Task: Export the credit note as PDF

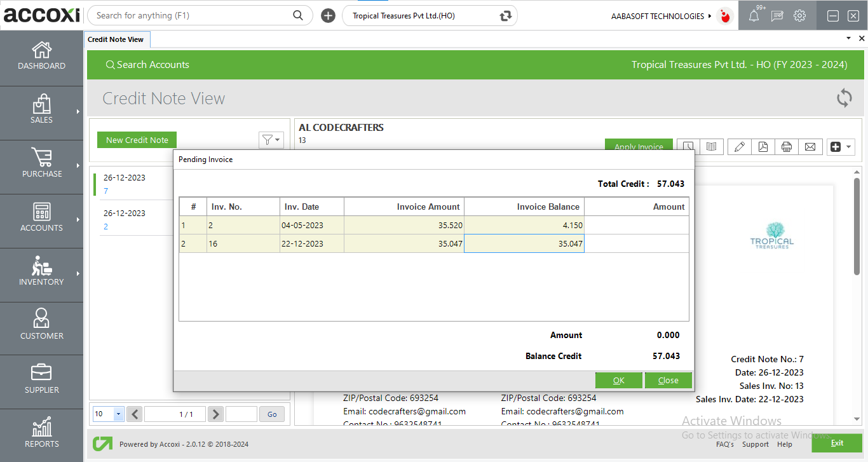Action: click(x=763, y=146)
